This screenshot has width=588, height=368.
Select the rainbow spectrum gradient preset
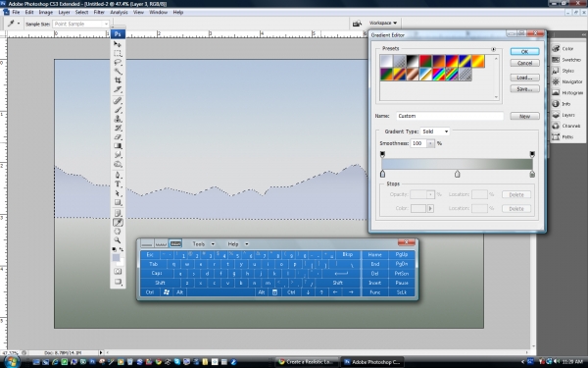click(x=439, y=74)
